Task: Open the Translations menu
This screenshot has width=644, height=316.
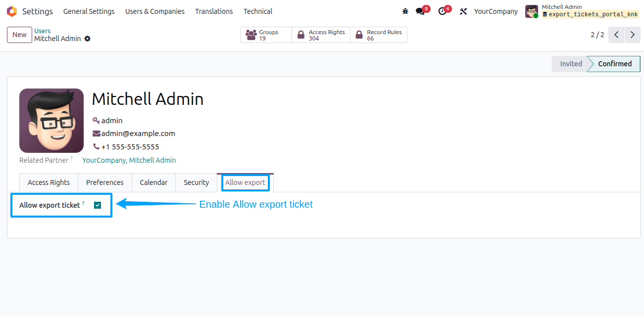Action: [x=214, y=11]
